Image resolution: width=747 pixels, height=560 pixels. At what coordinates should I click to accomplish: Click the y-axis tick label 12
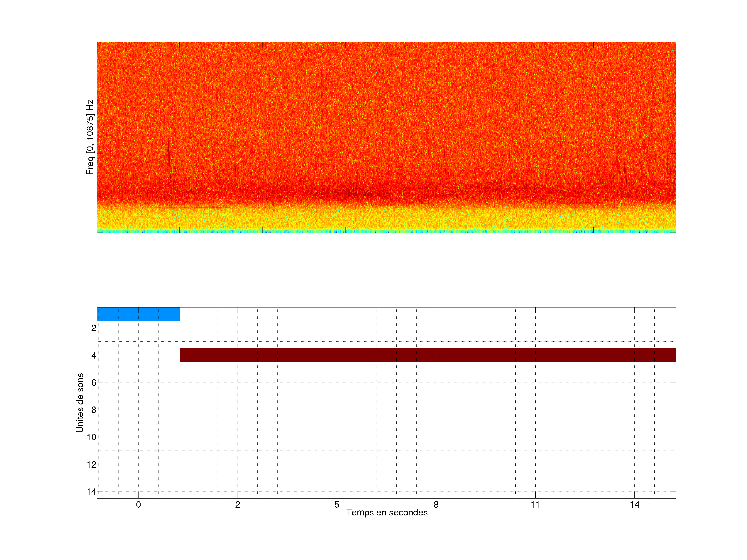pos(92,465)
